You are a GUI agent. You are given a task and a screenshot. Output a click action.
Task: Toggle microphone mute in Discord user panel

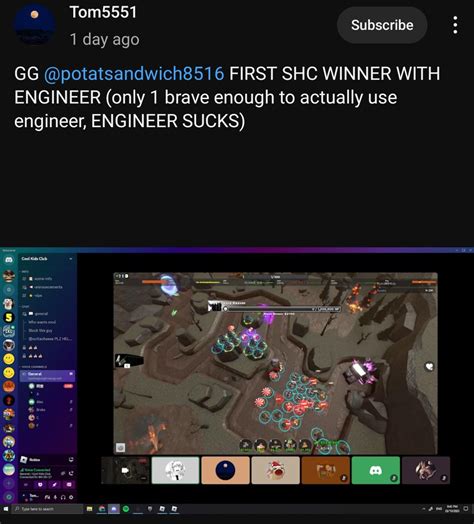55,497
